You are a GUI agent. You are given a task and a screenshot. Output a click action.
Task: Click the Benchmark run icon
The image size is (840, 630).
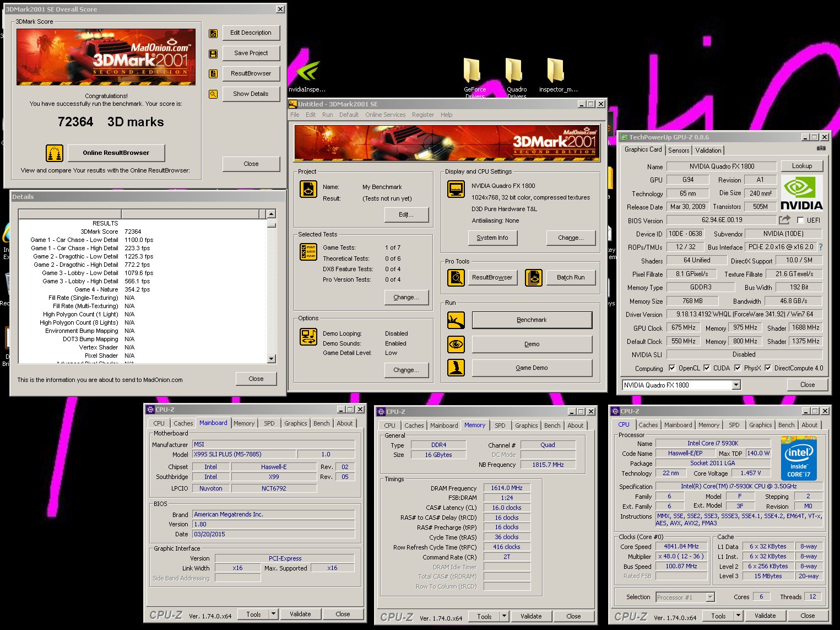tap(456, 320)
